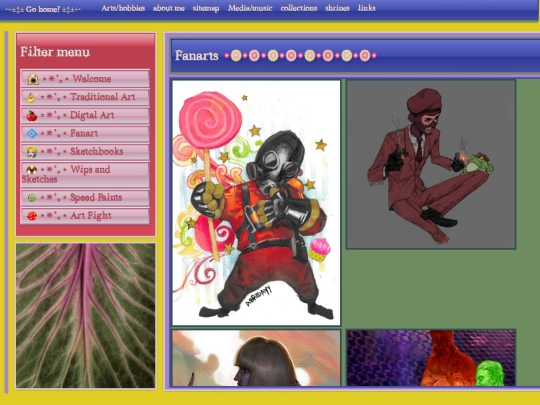Click the Fanarts heading
Image resolution: width=540 pixels, height=405 pixels.
coord(197,55)
